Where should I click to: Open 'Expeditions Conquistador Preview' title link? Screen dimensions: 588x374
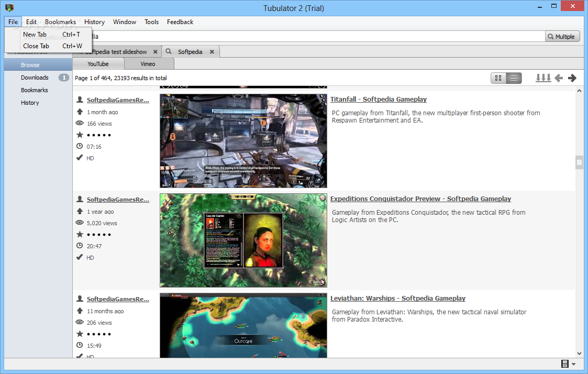click(x=421, y=199)
